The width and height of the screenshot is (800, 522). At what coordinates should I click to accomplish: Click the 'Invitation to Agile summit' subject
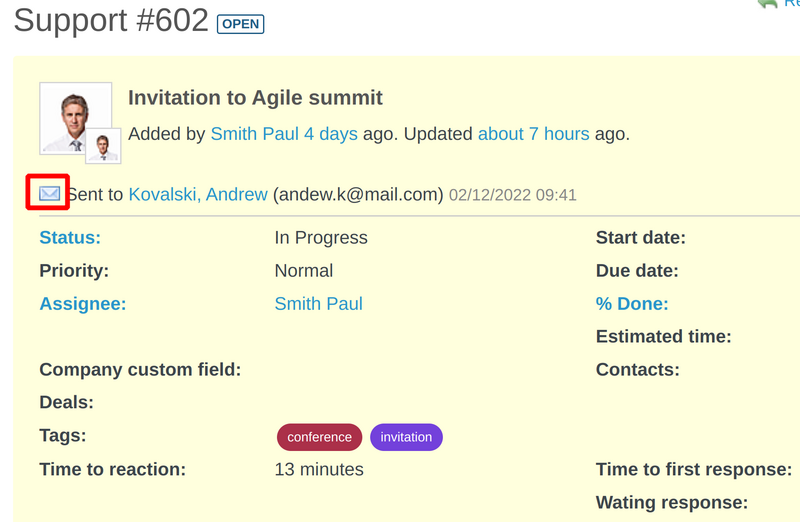point(255,98)
